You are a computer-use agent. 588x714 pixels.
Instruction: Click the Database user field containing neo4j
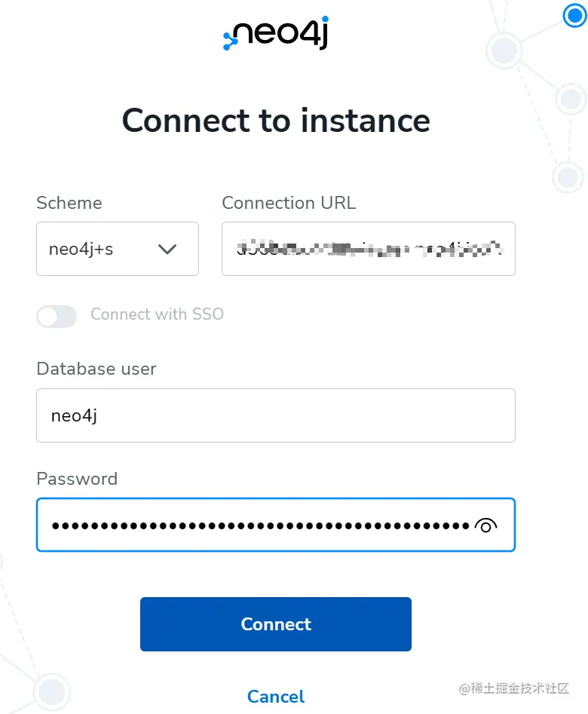(275, 415)
